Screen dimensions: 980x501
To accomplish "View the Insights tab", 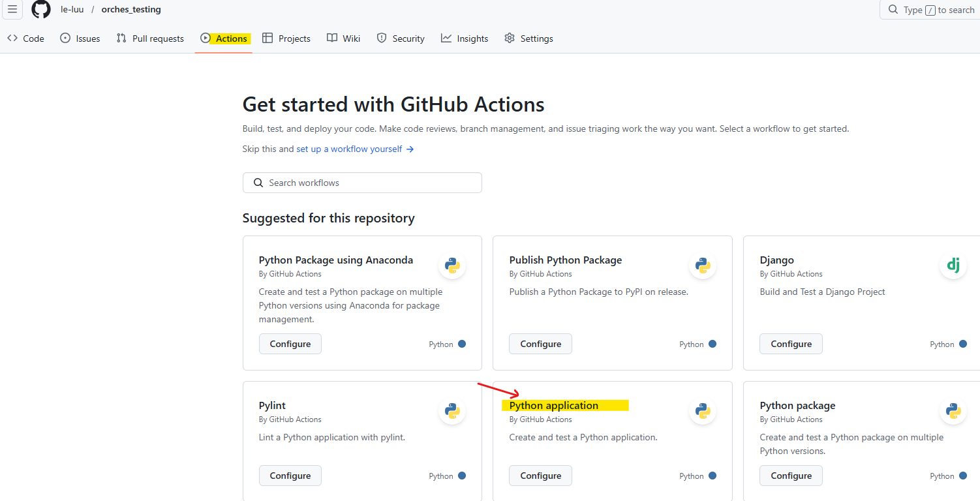I will click(x=465, y=38).
